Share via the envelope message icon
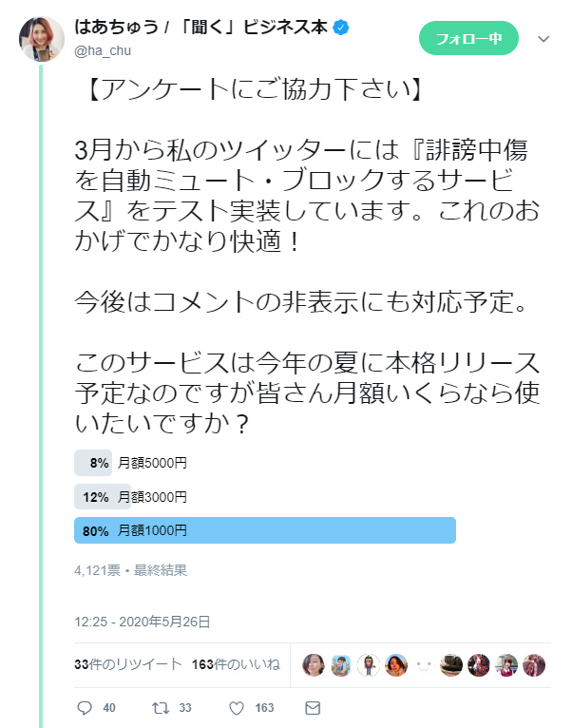Viewport: 572px width, 728px height. [312, 708]
